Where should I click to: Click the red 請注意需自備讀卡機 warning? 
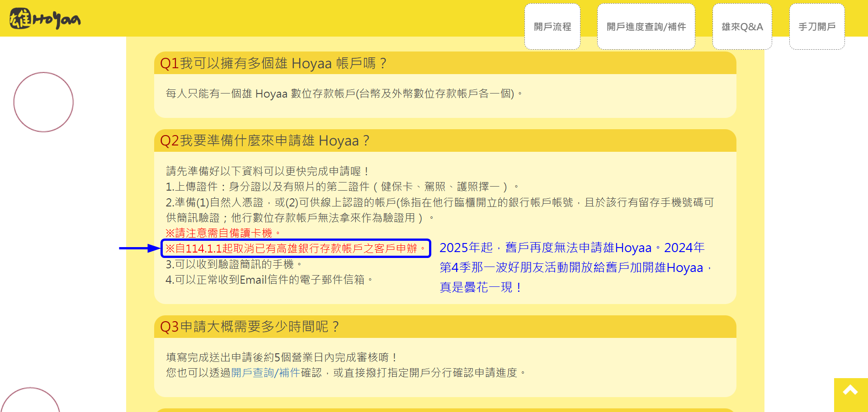point(223,233)
